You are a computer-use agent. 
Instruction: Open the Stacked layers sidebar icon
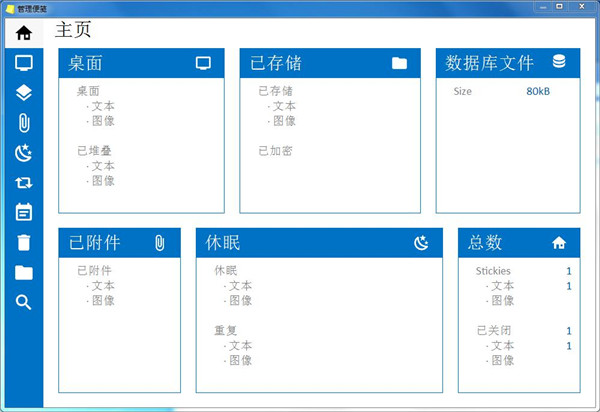tap(24, 93)
